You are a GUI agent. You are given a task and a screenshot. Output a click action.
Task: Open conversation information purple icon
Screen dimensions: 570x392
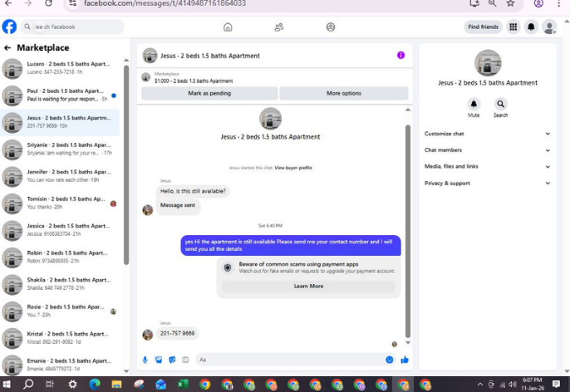[400, 55]
